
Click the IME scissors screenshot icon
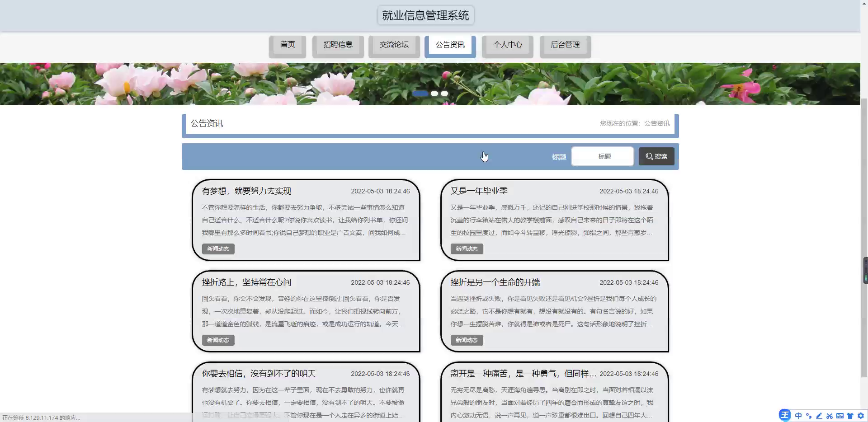click(830, 416)
